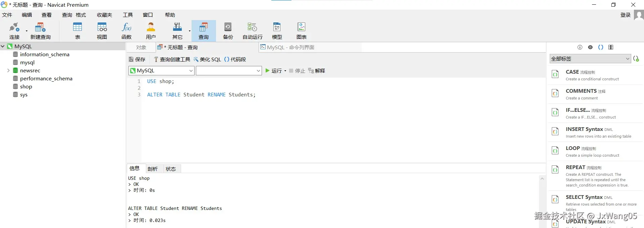644x228 pixels.
Task: Open the Format (格式) menu
Action: [81, 15]
